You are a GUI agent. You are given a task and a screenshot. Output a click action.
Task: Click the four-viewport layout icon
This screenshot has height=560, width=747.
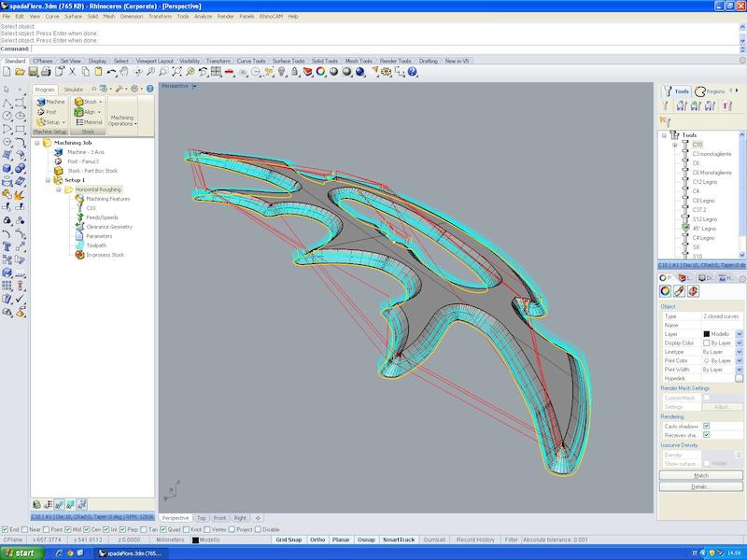216,72
